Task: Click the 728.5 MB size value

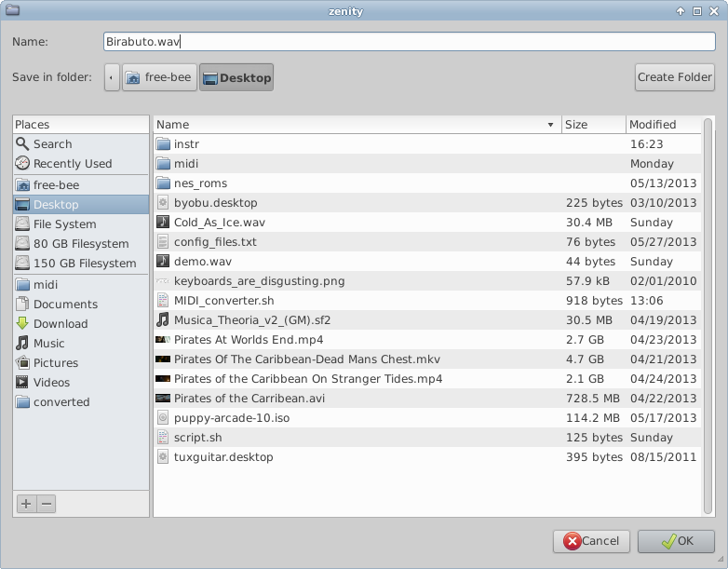Action: tap(592, 399)
